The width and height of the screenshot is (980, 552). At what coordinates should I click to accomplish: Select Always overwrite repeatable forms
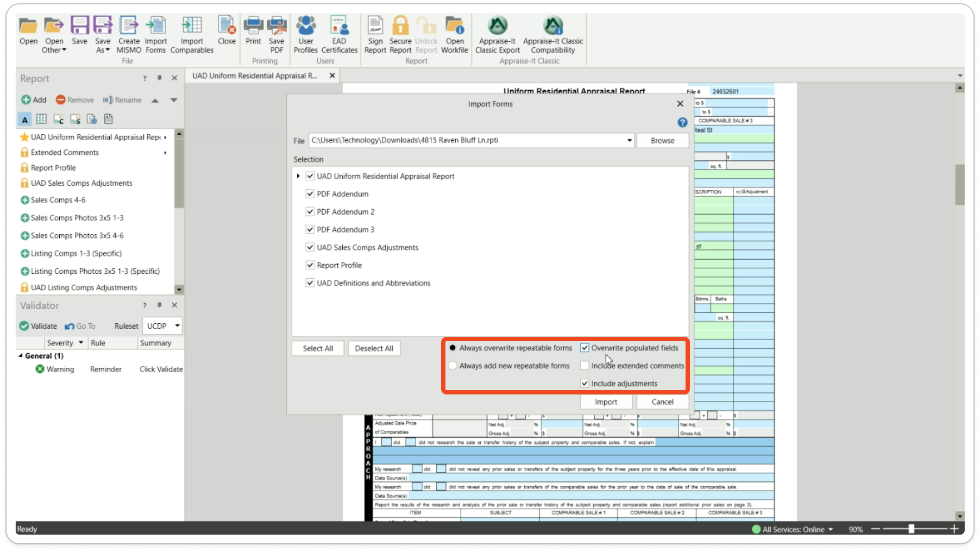(x=453, y=348)
